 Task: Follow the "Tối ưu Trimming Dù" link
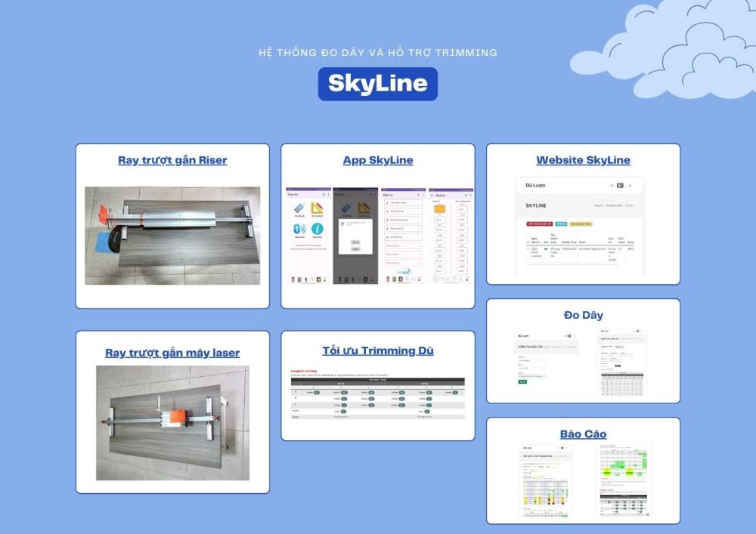pyautogui.click(x=378, y=350)
